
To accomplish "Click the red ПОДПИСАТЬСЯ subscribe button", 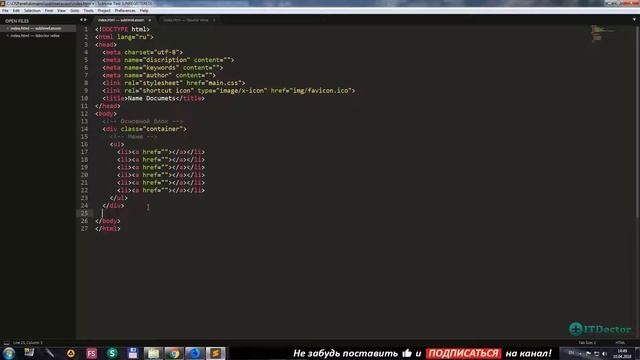I will [x=463, y=353].
